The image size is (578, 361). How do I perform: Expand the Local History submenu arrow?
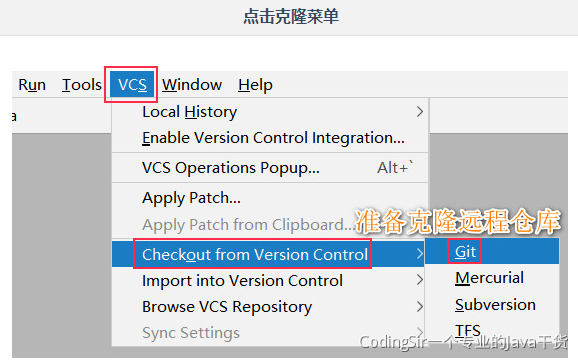419,112
